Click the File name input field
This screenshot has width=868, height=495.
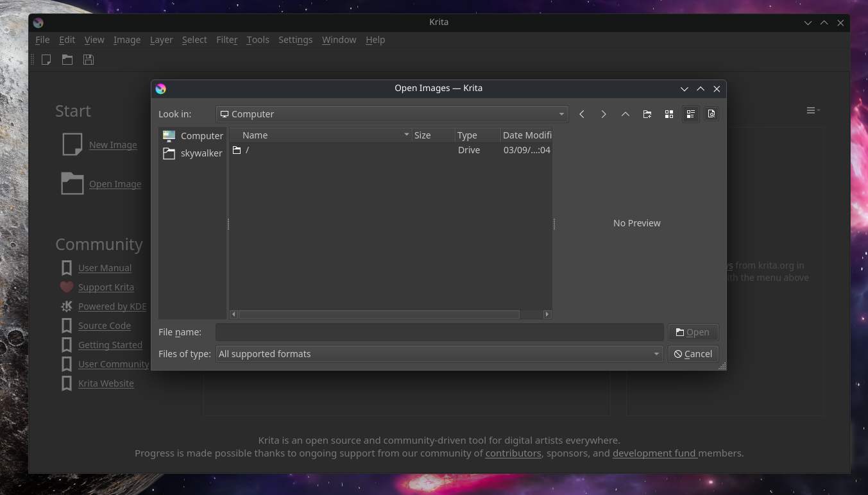[x=439, y=332]
